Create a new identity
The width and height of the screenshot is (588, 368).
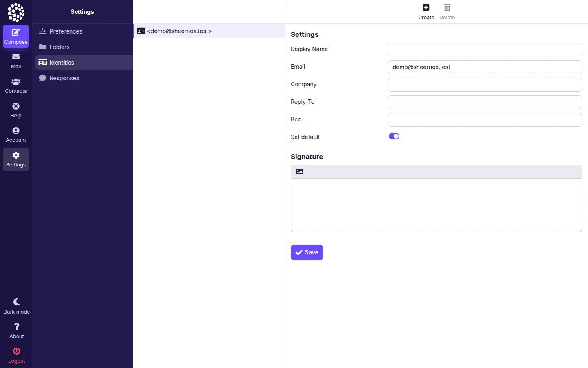point(426,12)
